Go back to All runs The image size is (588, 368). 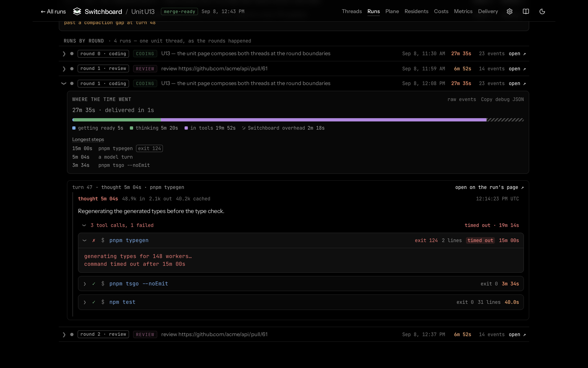(53, 11)
